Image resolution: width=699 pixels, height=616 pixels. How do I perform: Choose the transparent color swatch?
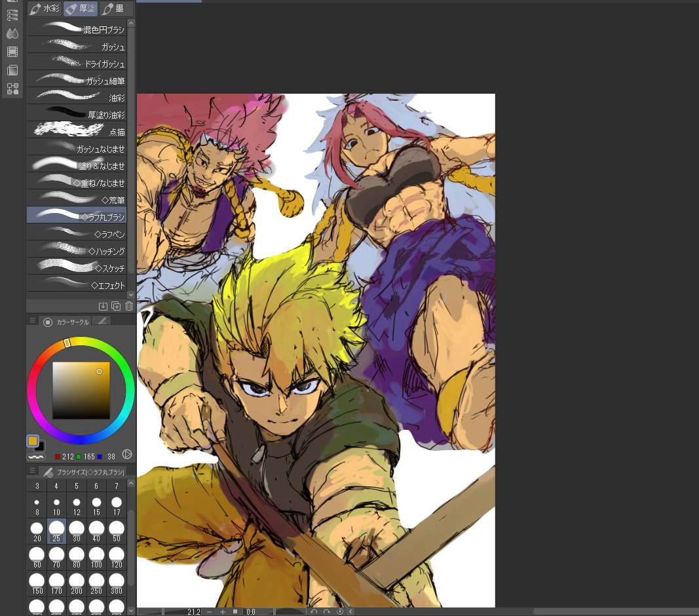click(35, 457)
